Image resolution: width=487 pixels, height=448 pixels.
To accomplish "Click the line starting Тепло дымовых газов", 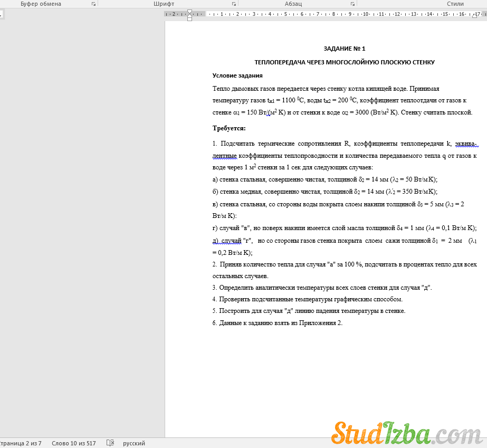I will click(x=326, y=89).
